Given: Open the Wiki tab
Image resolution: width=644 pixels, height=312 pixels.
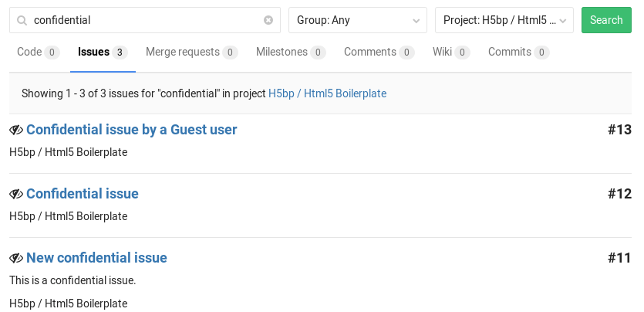Looking at the screenshot, I should (450, 53).
